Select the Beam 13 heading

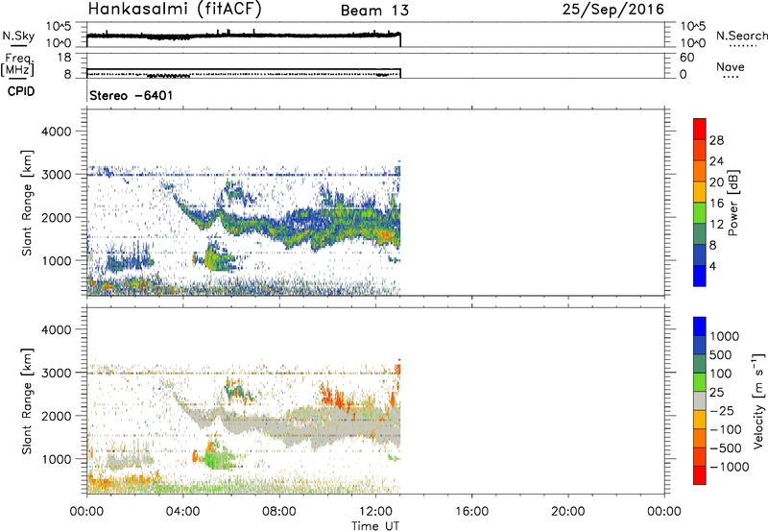tap(374, 11)
